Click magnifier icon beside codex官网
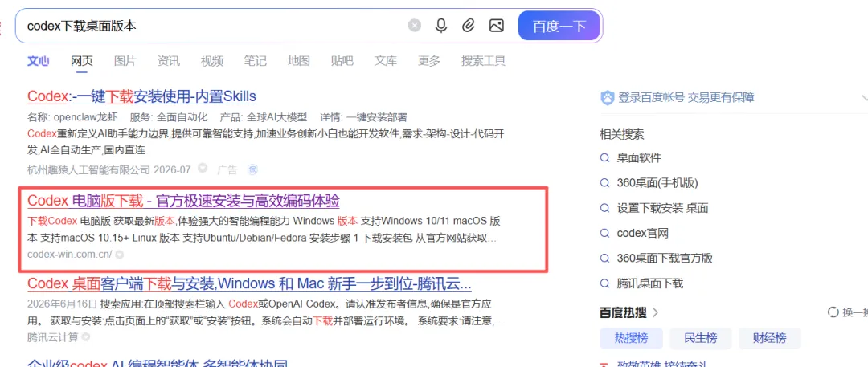 (605, 233)
